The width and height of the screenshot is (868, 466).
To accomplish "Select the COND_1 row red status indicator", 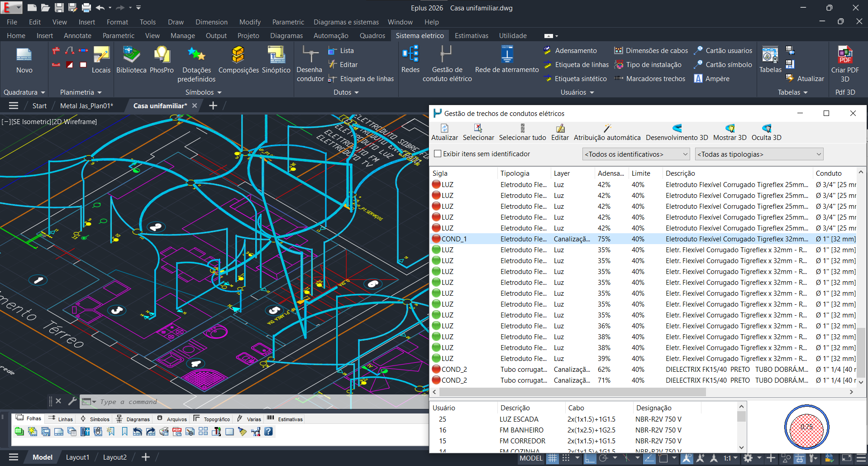I will point(436,239).
